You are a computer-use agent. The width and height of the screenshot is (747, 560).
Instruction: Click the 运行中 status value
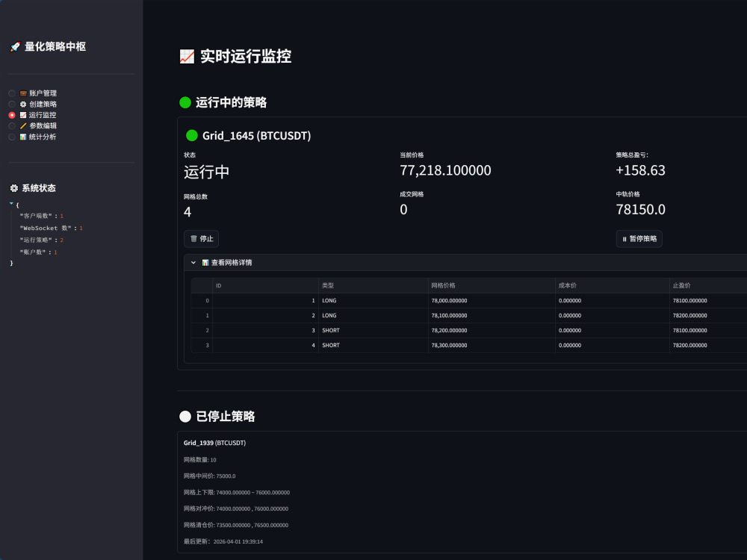[x=207, y=172]
